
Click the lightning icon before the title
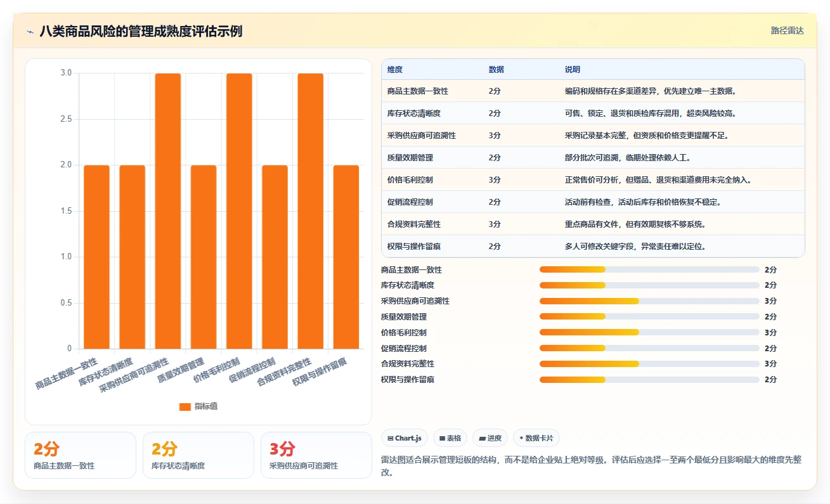30,32
